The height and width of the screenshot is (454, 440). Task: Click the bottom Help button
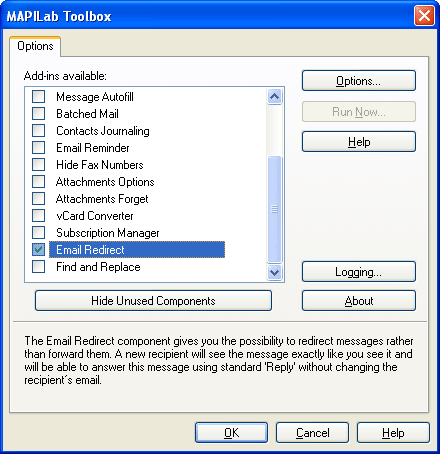pyautogui.click(x=393, y=433)
